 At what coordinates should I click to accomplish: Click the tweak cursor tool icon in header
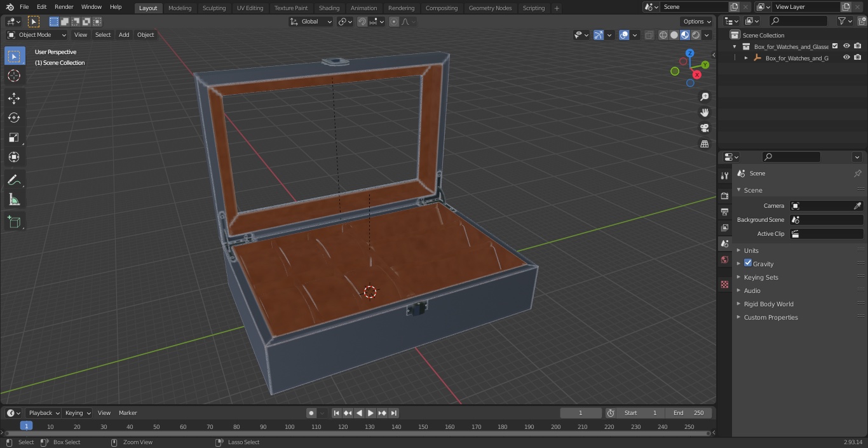tap(34, 22)
